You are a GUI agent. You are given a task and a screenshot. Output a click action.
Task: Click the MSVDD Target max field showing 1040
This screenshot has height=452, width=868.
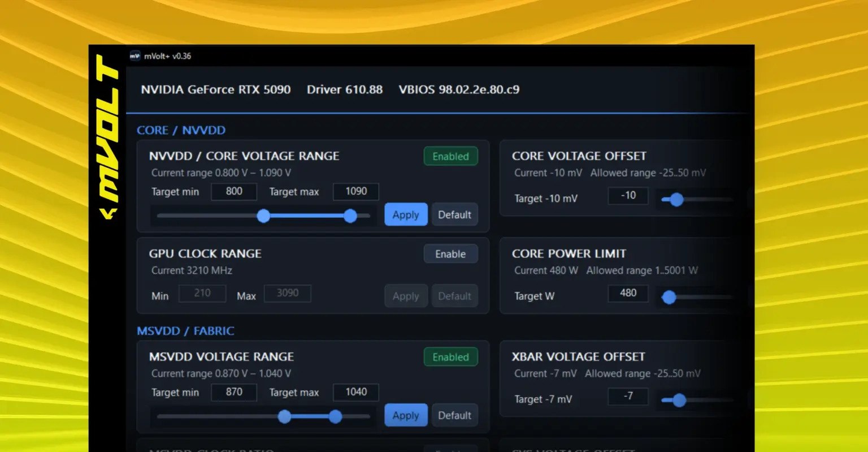[356, 392]
